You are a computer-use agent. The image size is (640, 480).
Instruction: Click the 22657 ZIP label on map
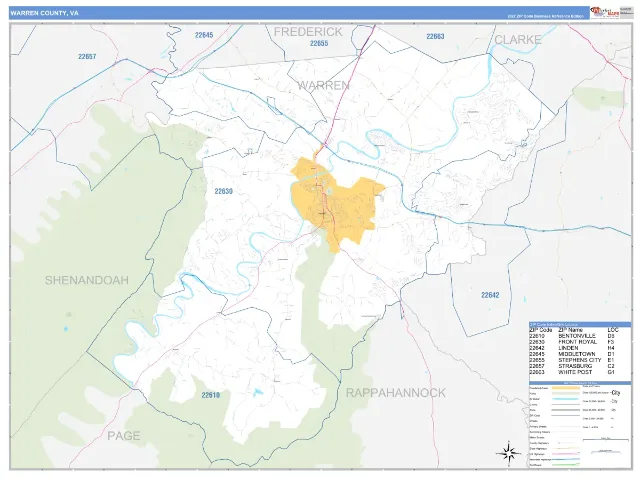coord(87,56)
